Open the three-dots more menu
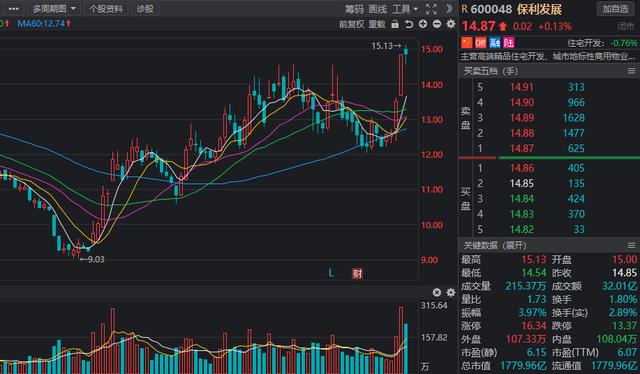Image resolution: width=640 pixels, height=374 pixels. pyautogui.click(x=13, y=9)
